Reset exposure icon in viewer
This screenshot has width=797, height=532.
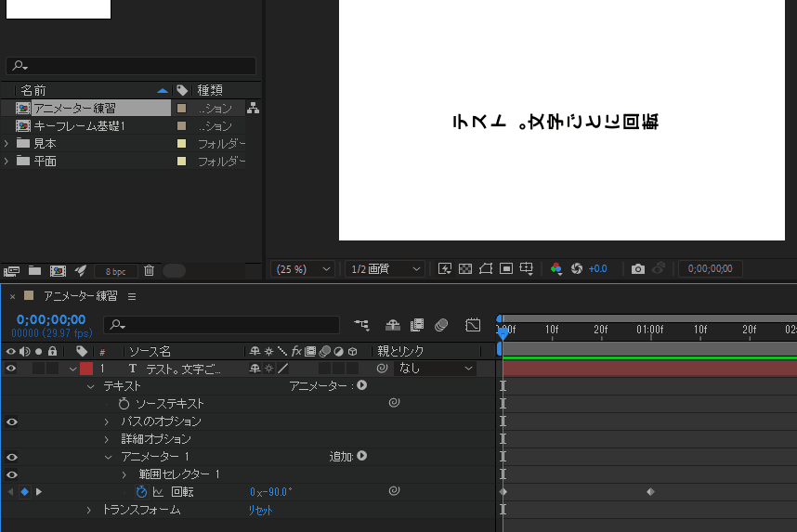577,268
